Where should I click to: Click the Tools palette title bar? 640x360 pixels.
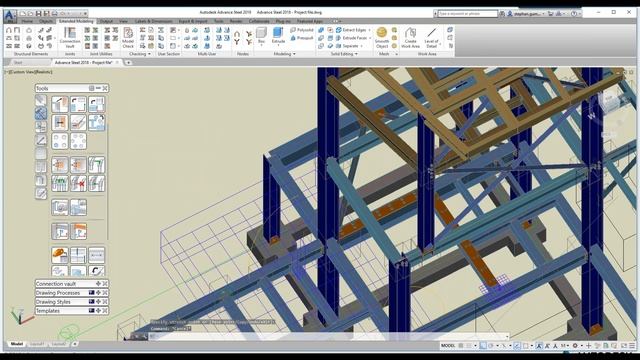pyautogui.click(x=72, y=88)
